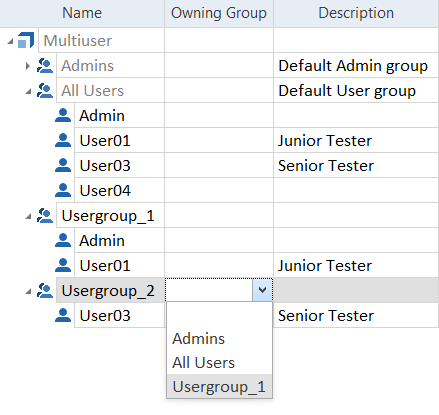
Task: Click user icon of Admin under Usergroup_1
Action: coord(63,240)
